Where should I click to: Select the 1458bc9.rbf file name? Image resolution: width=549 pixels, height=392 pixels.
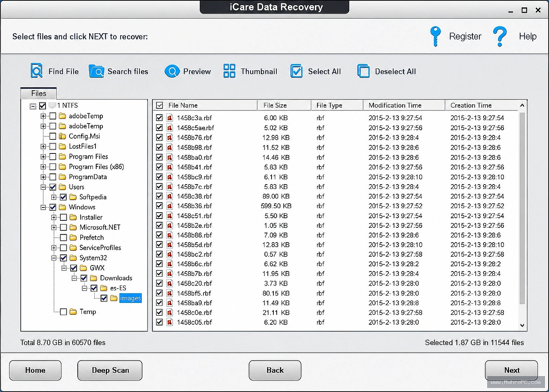pos(194,177)
